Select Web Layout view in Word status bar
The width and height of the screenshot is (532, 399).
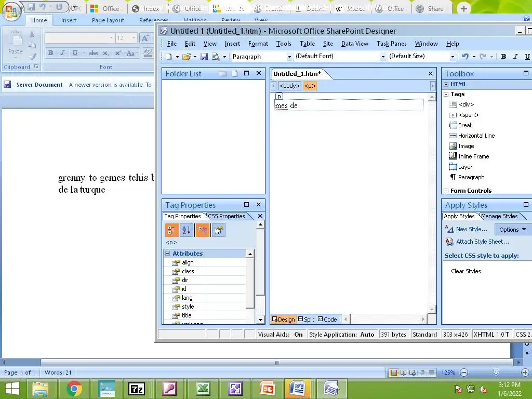pyautogui.click(x=413, y=373)
